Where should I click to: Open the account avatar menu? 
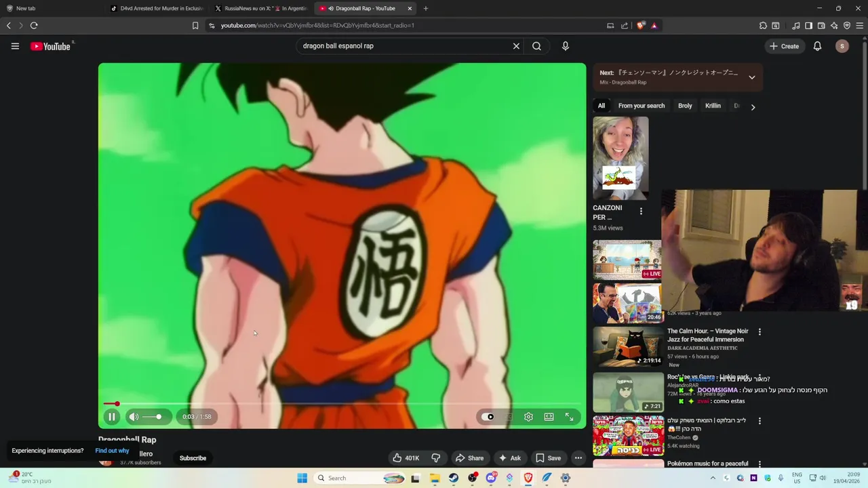click(842, 46)
